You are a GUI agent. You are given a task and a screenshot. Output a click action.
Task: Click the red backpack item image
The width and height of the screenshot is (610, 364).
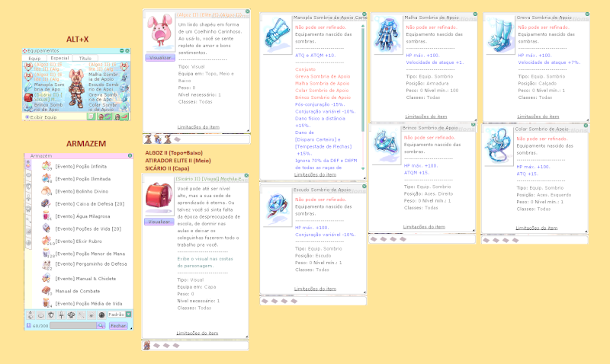coord(159,196)
